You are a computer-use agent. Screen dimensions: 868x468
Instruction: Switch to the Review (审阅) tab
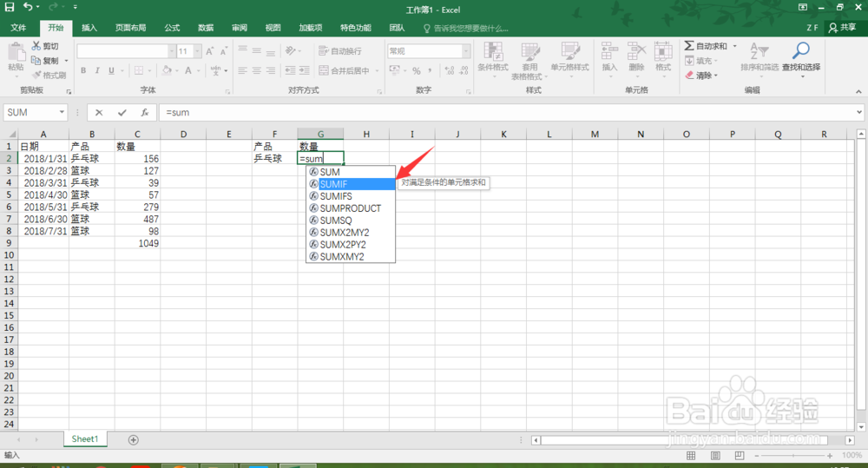coord(240,28)
